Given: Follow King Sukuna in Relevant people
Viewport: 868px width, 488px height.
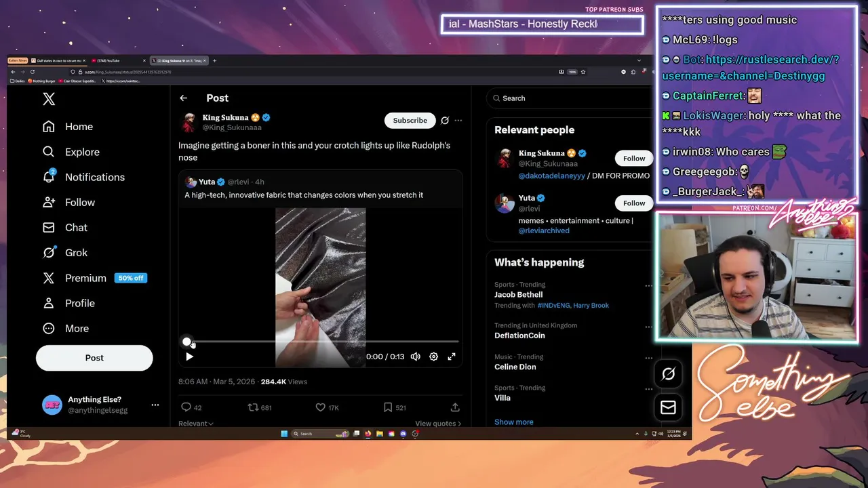Looking at the screenshot, I should tap(634, 158).
